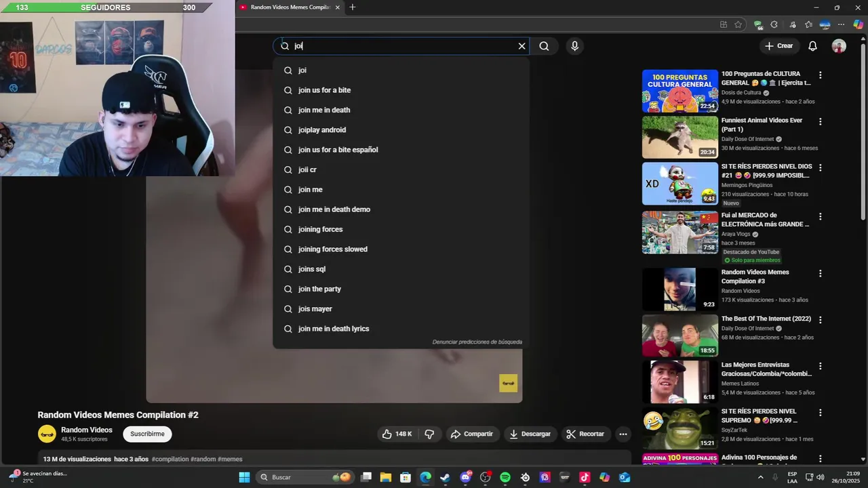Choose 'join me in death demo' suggestion
Viewport: 868px width, 488px height.
pos(401,209)
